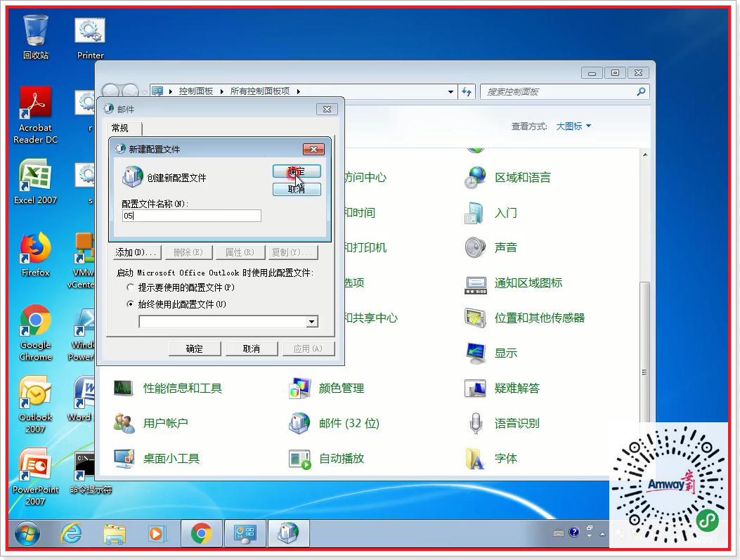The width and height of the screenshot is (740, 560).
Task: Launch Excel 2007 desktop shortcut
Action: (x=35, y=181)
